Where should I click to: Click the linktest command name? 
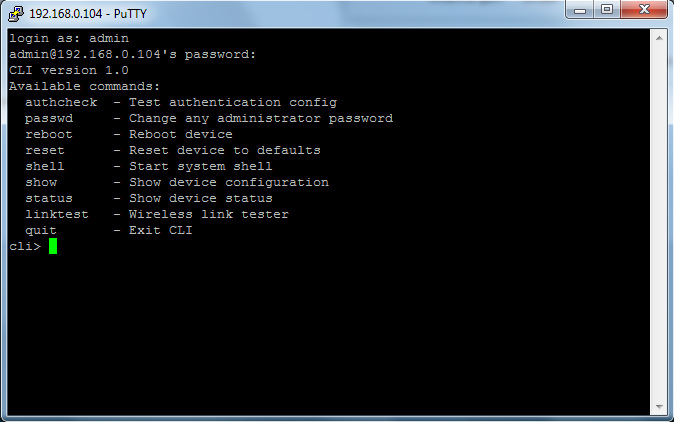click(57, 214)
